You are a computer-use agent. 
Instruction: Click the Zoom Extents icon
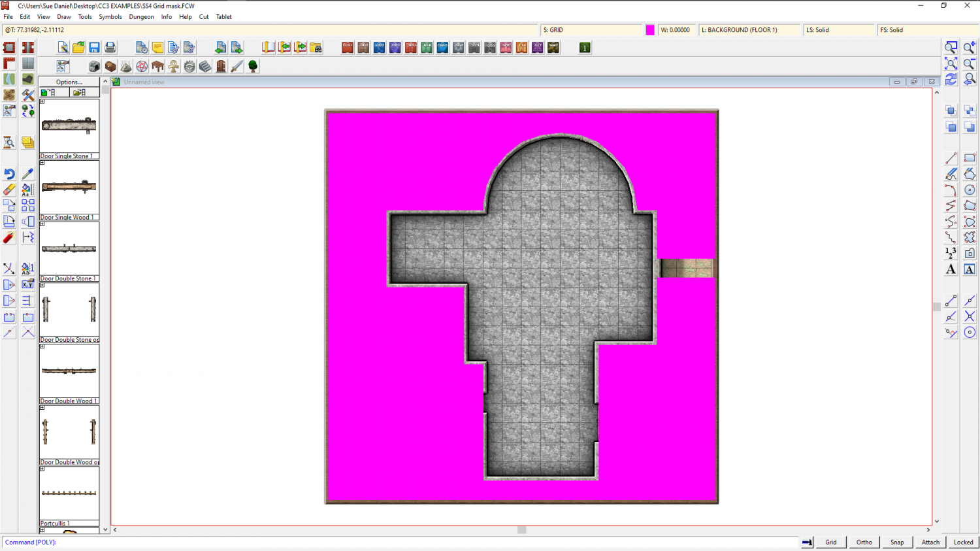click(951, 63)
